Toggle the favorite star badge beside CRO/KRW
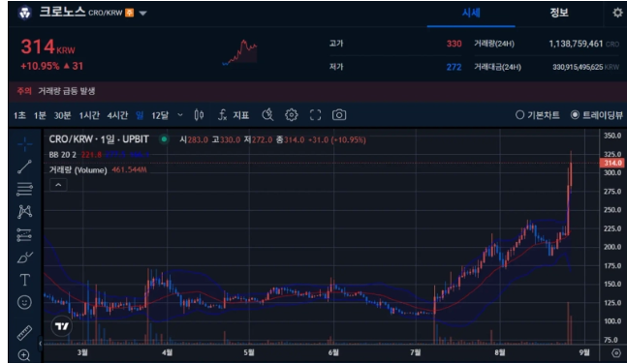 (x=130, y=13)
